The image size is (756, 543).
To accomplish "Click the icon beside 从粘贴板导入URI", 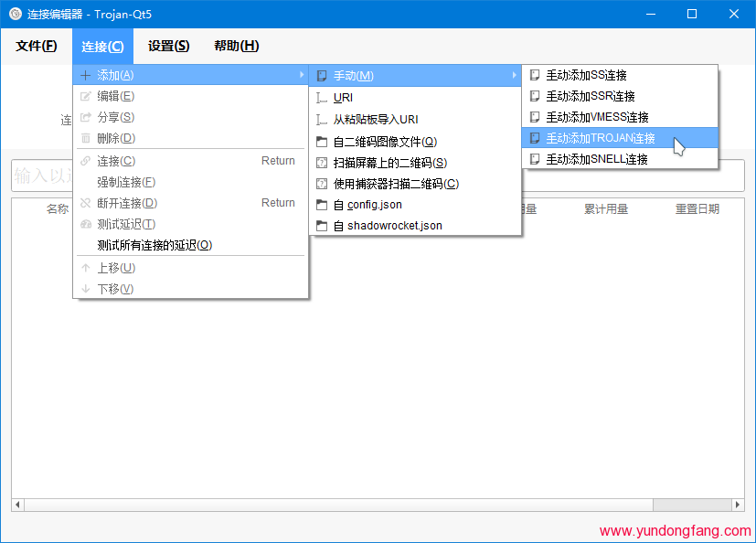I will [322, 120].
